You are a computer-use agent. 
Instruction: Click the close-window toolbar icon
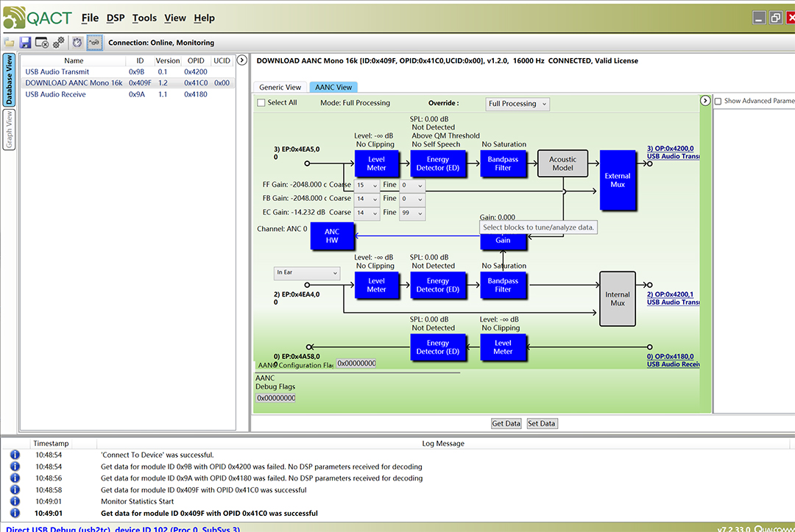pyautogui.click(x=42, y=43)
